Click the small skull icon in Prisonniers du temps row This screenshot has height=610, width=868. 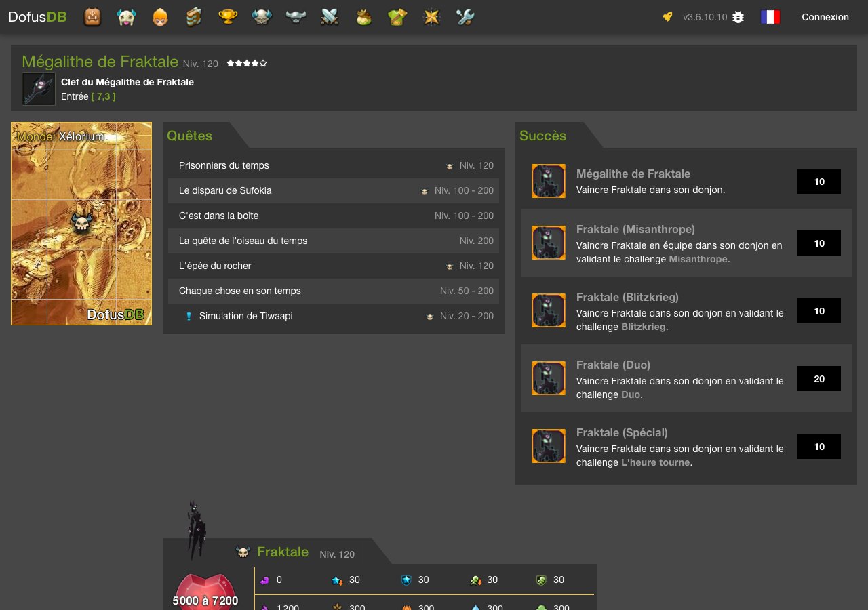[450, 166]
